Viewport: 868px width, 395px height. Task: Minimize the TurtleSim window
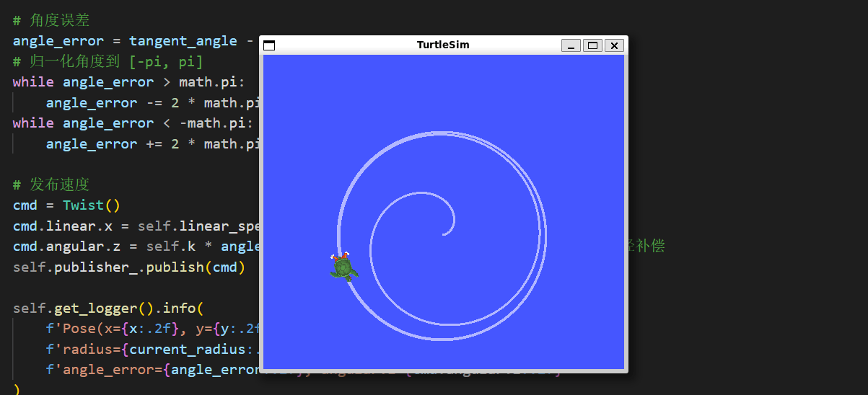point(571,45)
